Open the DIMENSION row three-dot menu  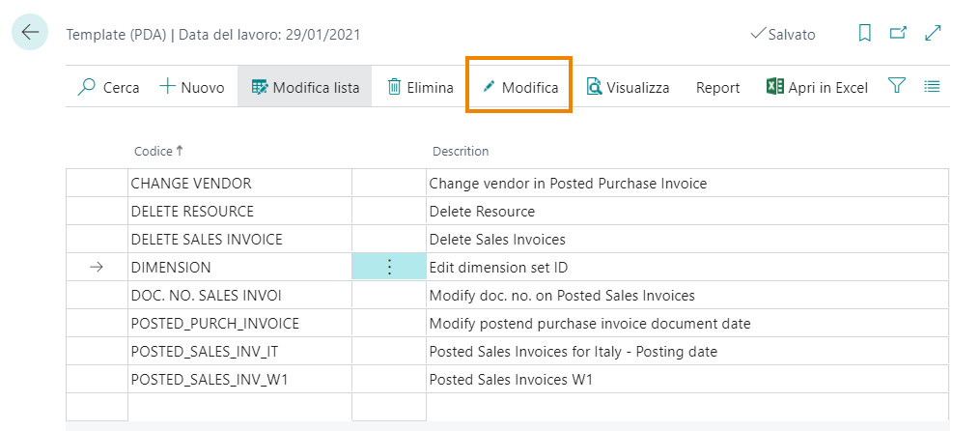click(x=389, y=268)
